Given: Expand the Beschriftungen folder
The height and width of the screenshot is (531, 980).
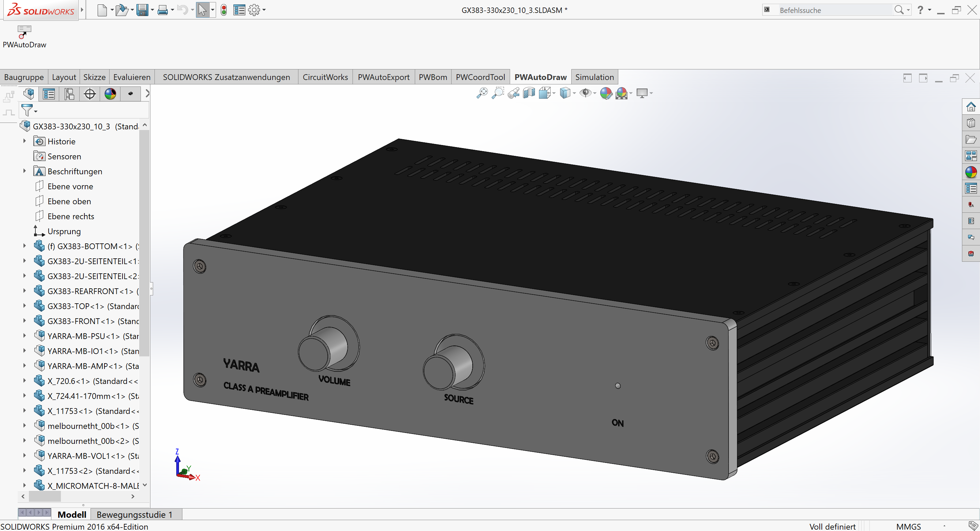Looking at the screenshot, I should (25, 171).
